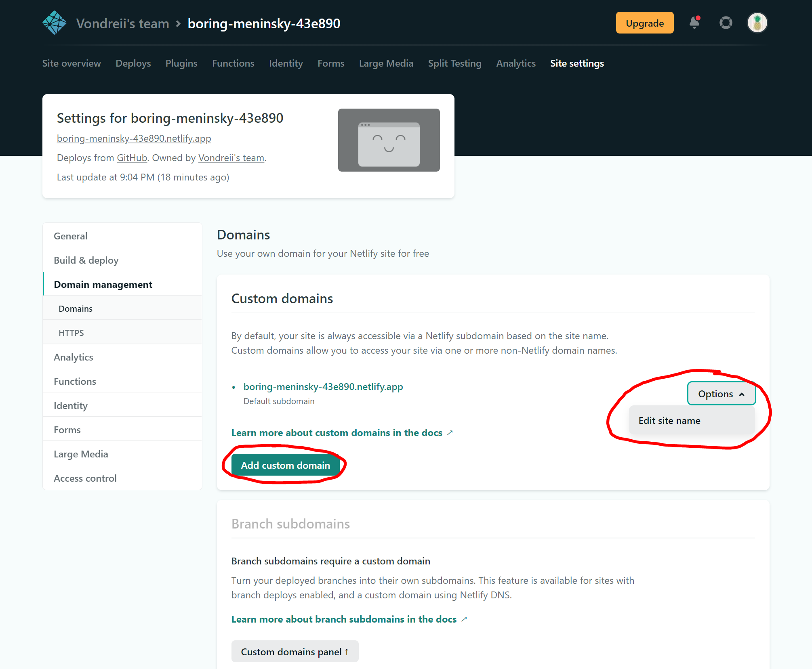
Task: Open the user avatar menu
Action: tap(757, 23)
